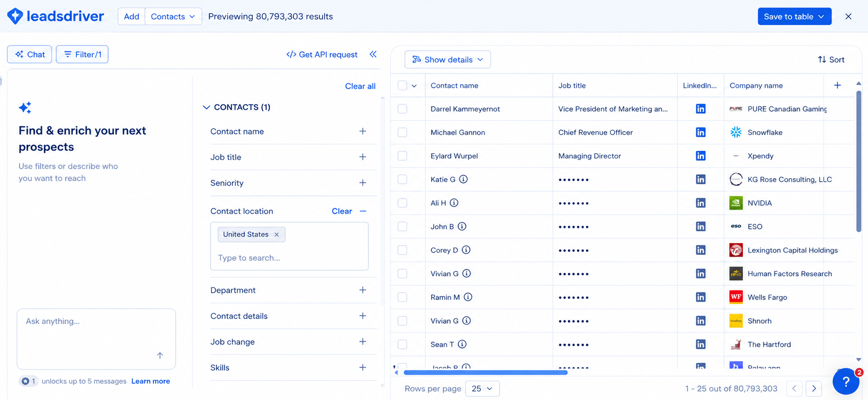The width and height of the screenshot is (868, 400).
Task: Open LinkedIn profile for Sean T
Action: (x=700, y=345)
